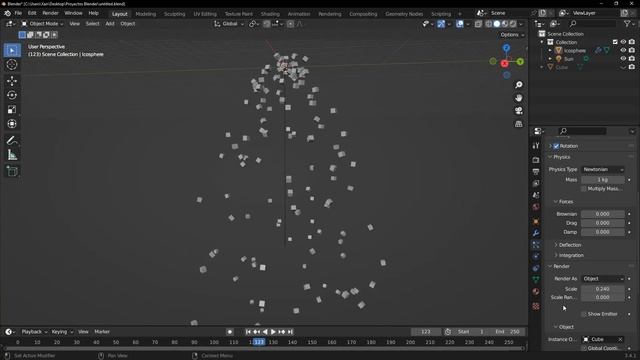This screenshot has height=360, width=640.
Task: Switch to the Animation workspace tab
Action: [299, 13]
